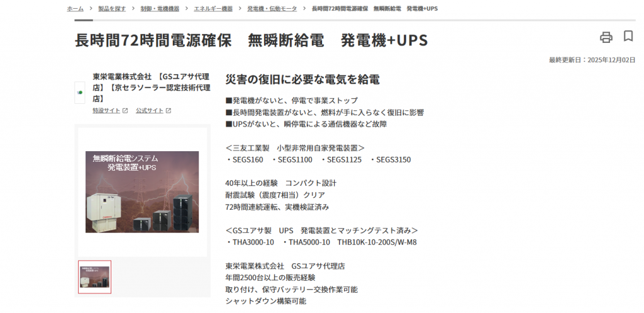Visit the 公式サイト link

coord(150,111)
